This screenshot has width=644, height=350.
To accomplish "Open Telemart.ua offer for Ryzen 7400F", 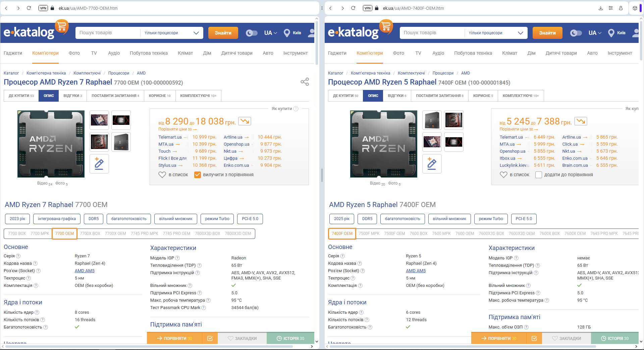I will click(511, 137).
